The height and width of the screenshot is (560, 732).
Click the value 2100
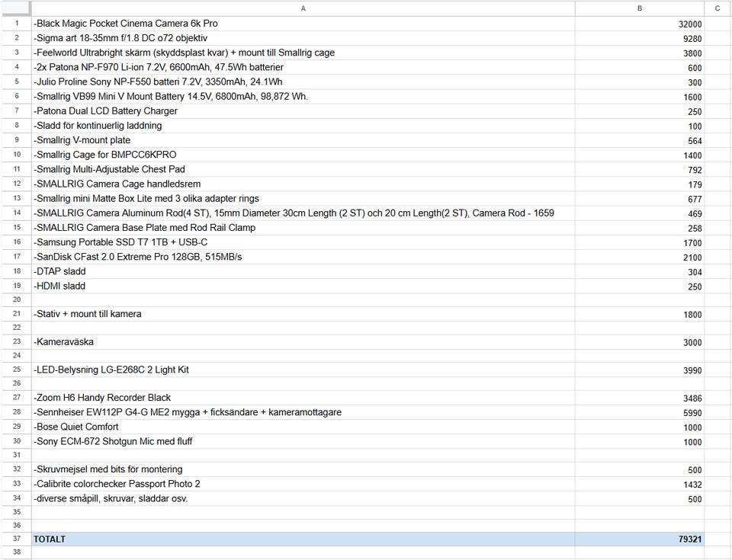(692, 258)
